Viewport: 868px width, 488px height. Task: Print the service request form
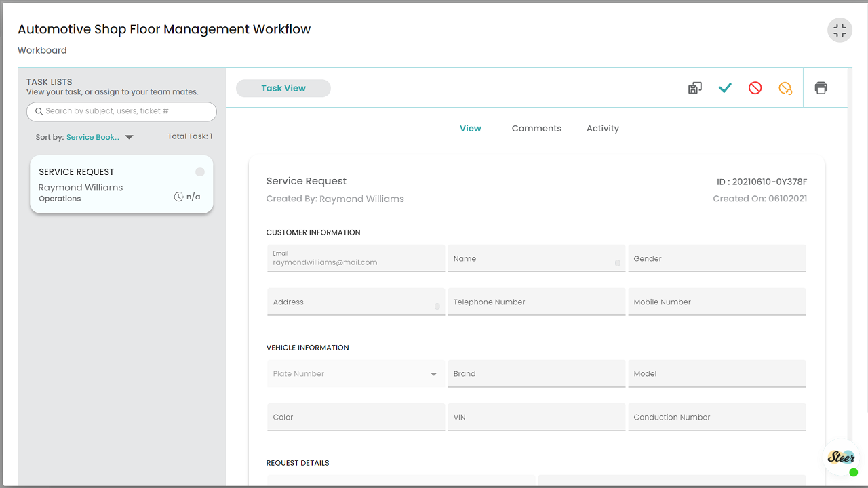tap(821, 88)
